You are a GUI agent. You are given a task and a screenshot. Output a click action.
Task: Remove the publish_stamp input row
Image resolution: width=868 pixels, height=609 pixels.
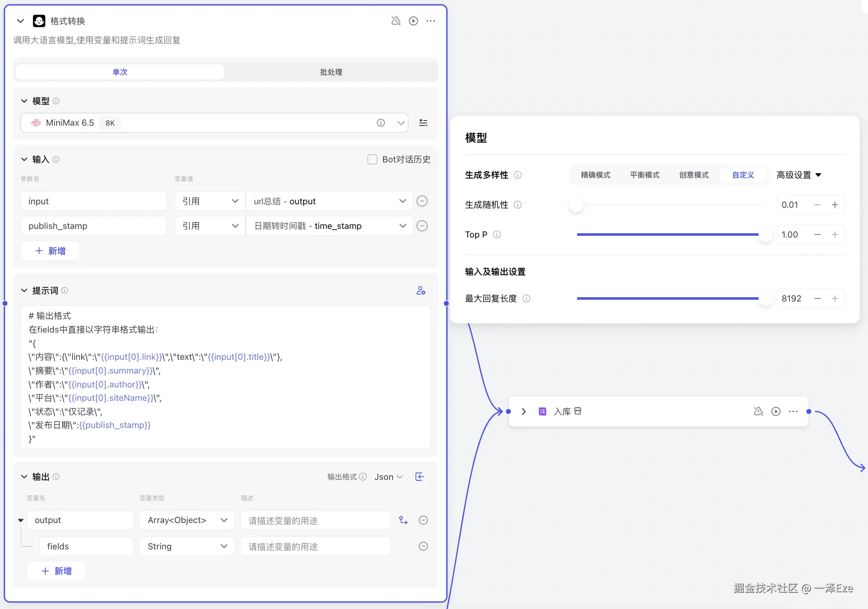(x=422, y=226)
